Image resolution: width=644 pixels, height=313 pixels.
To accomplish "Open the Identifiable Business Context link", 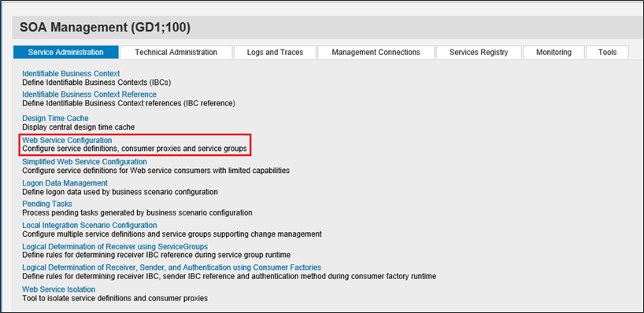I will 71,73.
